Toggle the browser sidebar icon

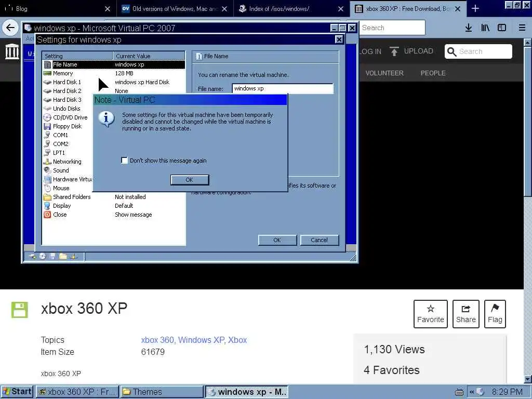click(x=502, y=28)
